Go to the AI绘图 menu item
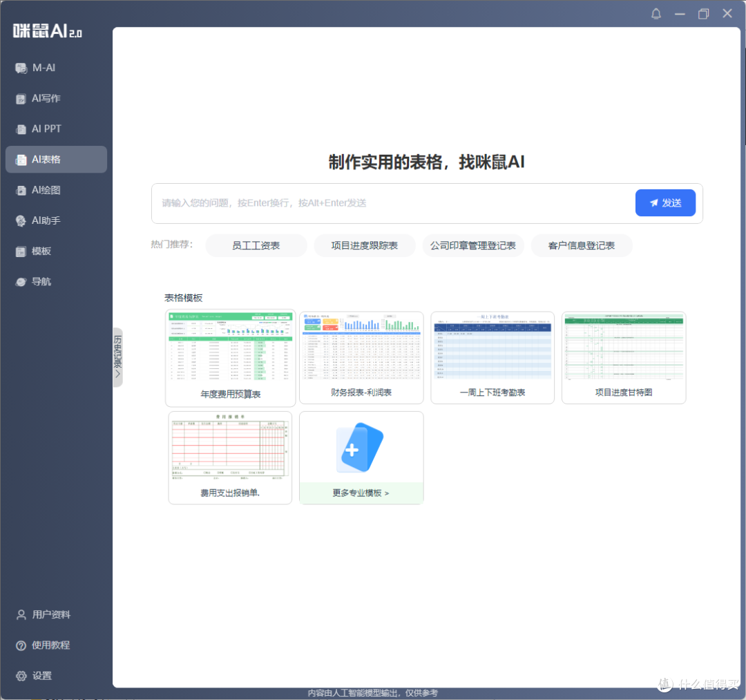 (x=56, y=190)
